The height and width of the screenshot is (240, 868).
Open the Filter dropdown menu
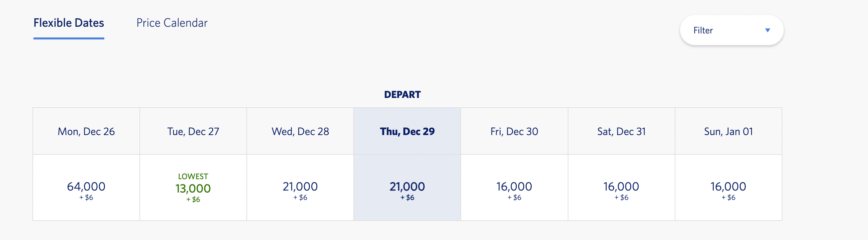(x=732, y=30)
